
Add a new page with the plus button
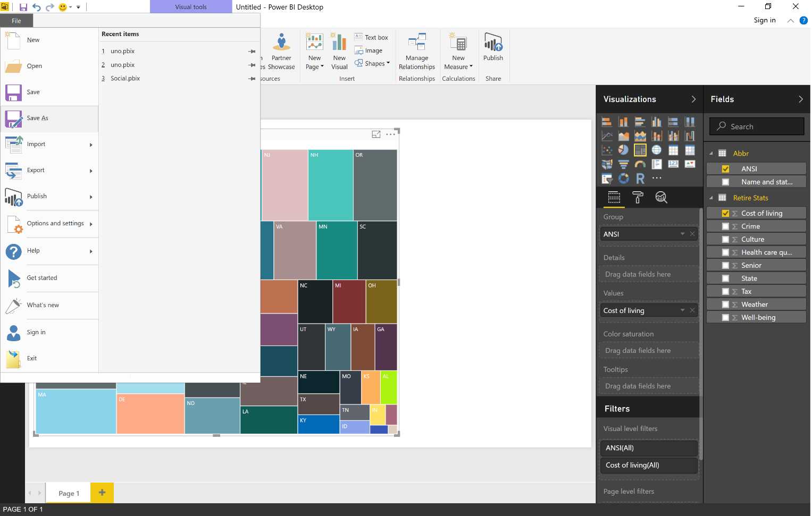point(102,493)
